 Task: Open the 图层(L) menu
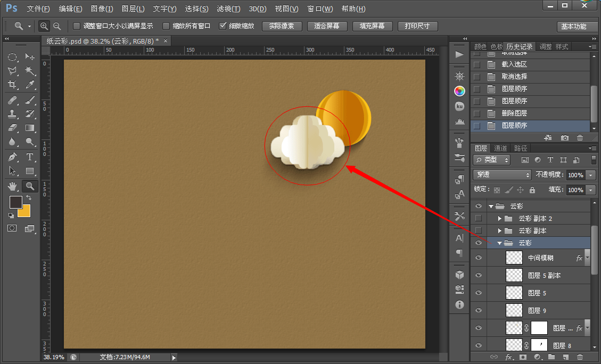pos(133,9)
